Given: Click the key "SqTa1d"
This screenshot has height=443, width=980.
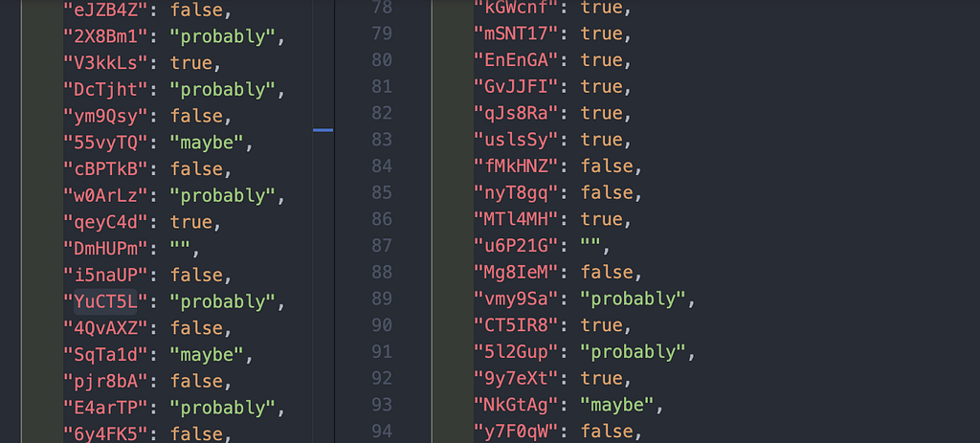Looking at the screenshot, I should pyautogui.click(x=105, y=355).
